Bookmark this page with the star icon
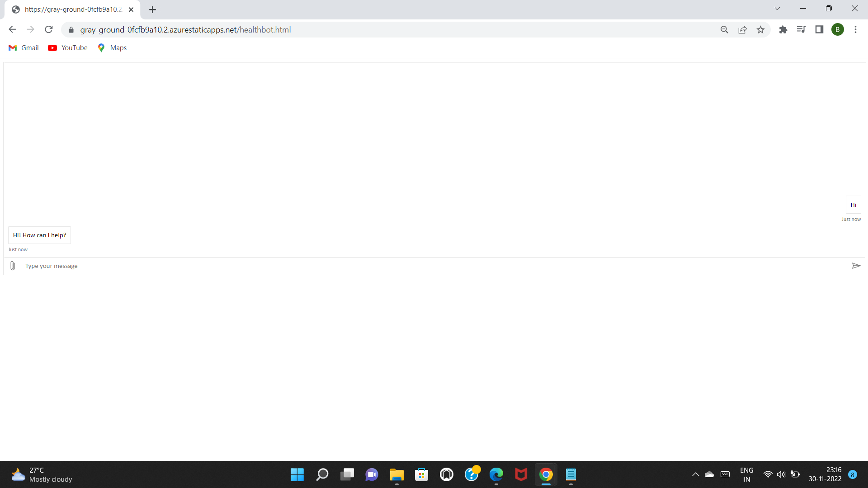Image resolution: width=868 pixels, height=488 pixels. pos(760,29)
